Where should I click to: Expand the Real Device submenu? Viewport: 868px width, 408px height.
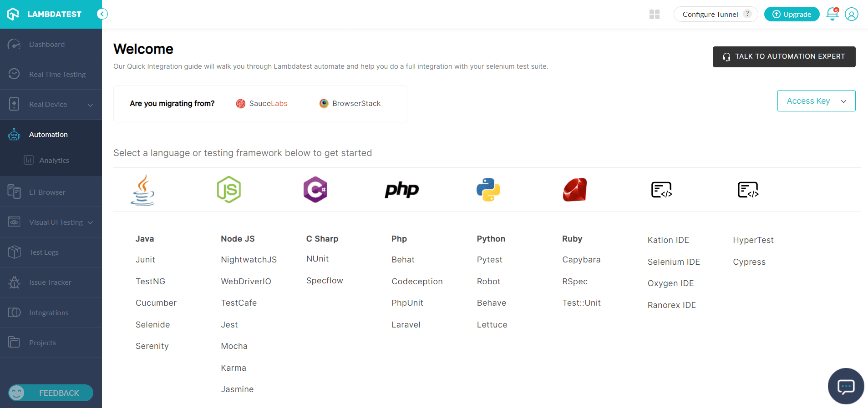[x=90, y=105]
